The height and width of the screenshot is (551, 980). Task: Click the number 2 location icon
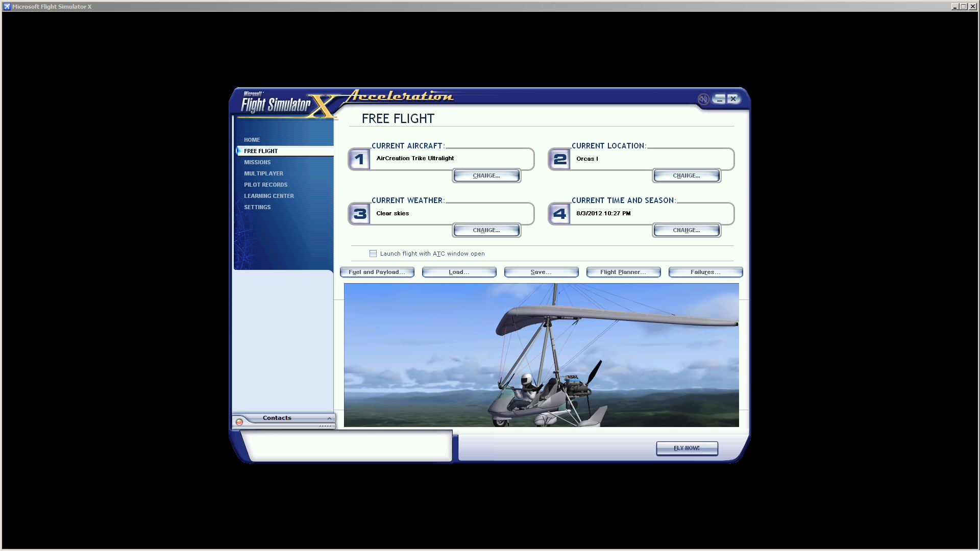pyautogui.click(x=559, y=159)
